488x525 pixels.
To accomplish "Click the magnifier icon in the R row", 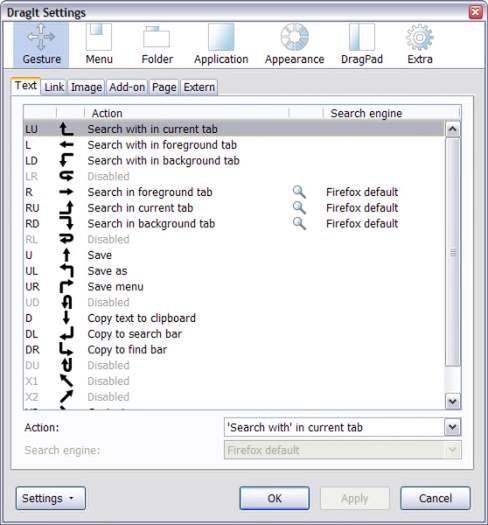I will (299, 192).
